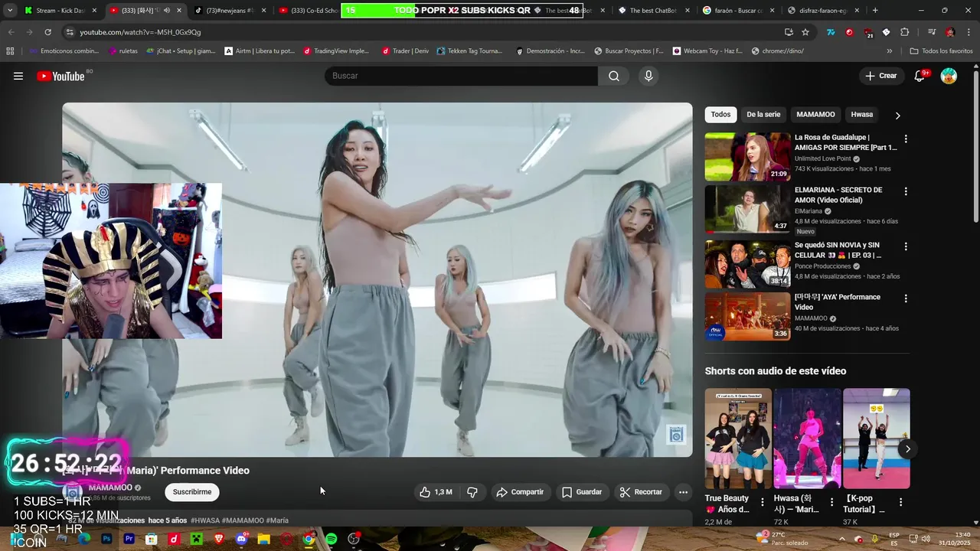Open the tab search dropdown arrow
The image size is (980, 551).
[10, 10]
